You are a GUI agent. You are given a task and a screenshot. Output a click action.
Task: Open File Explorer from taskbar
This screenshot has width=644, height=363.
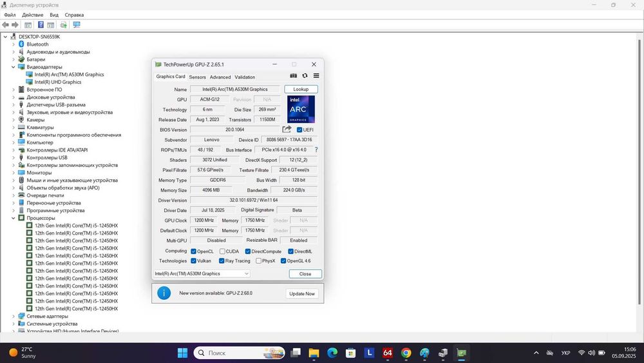(314, 353)
